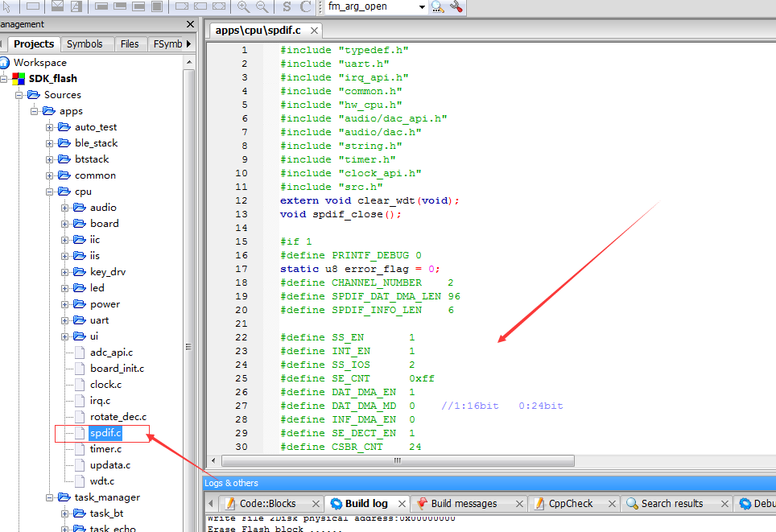This screenshot has width=776, height=532.
Task: Collapse the Sources folder node
Action: 19,95
